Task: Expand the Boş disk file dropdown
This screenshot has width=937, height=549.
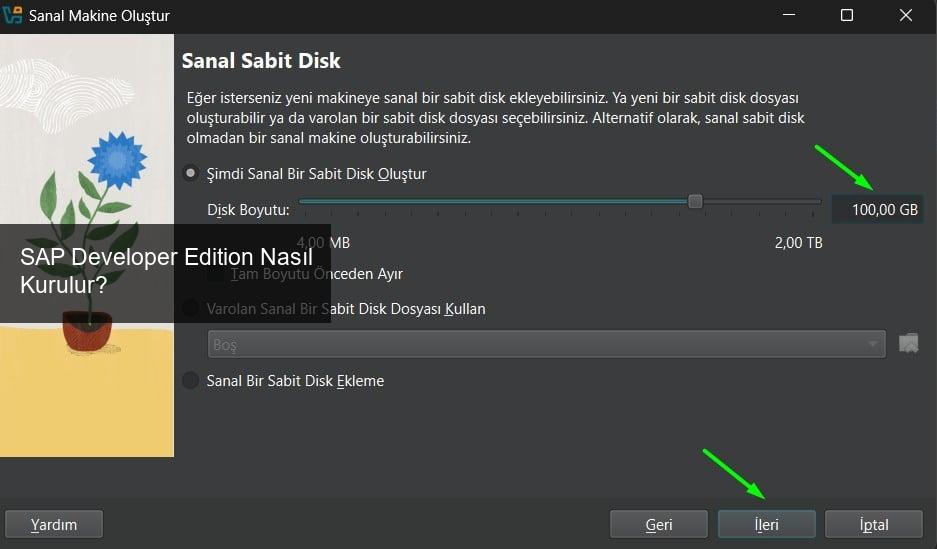Action: (546, 344)
